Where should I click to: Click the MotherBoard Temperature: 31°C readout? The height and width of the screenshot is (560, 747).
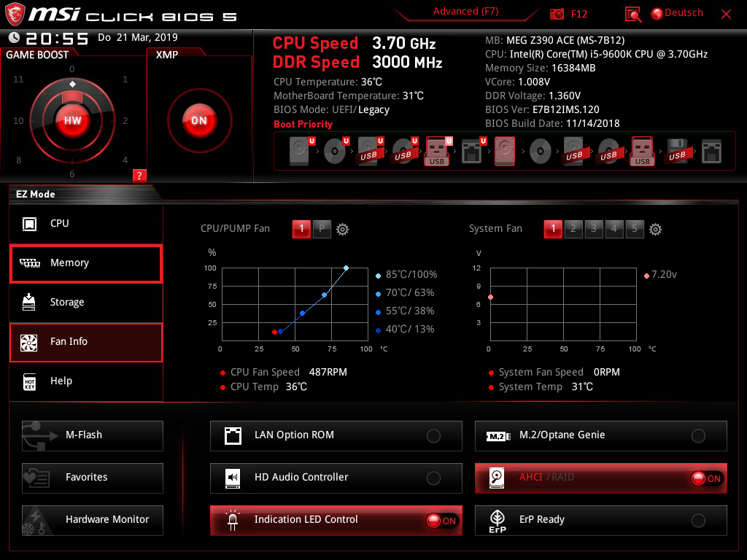click(x=349, y=96)
